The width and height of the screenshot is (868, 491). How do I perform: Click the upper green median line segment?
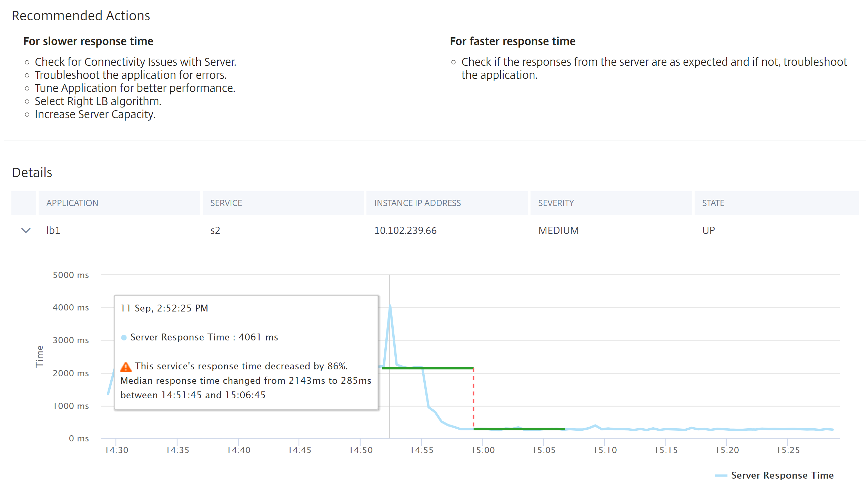point(427,368)
